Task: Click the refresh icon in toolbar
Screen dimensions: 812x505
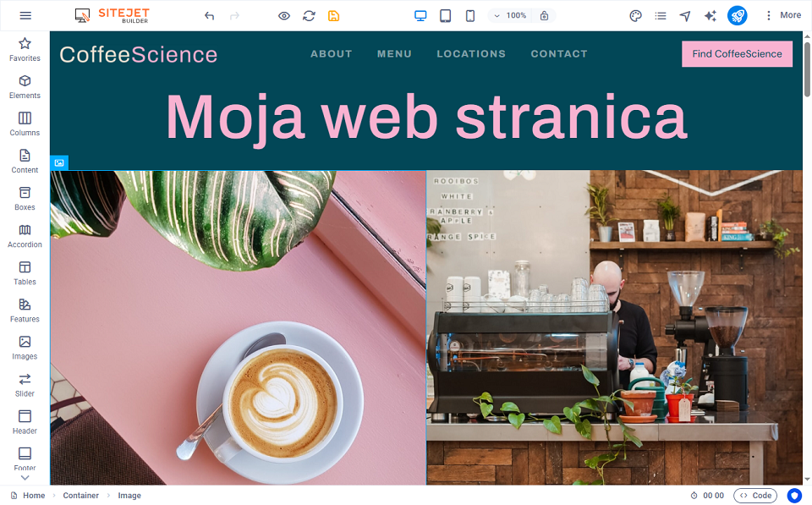Action: tap(309, 15)
